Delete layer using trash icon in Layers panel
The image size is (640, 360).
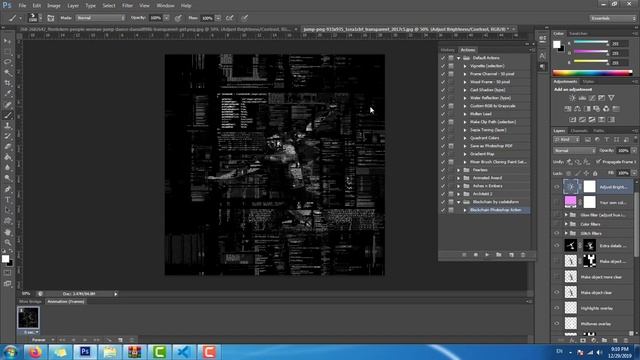coord(626,340)
